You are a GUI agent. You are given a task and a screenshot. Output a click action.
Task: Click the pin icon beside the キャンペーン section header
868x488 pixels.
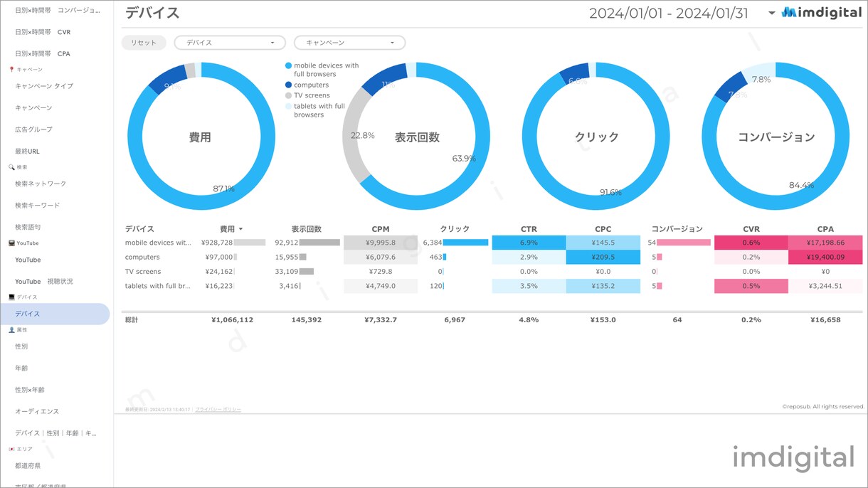click(11, 70)
